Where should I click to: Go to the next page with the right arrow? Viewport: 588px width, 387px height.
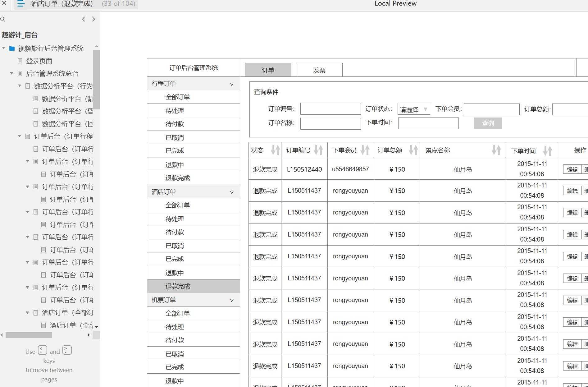click(93, 19)
